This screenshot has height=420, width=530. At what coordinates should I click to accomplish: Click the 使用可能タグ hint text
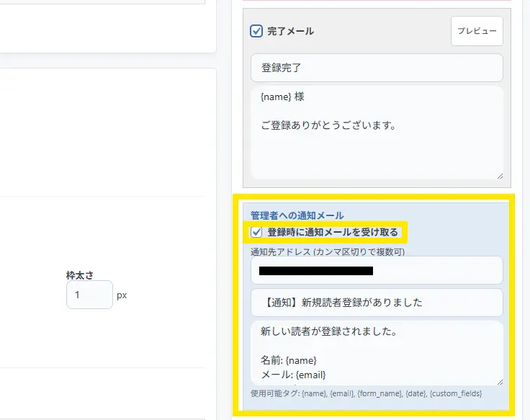[366, 394]
